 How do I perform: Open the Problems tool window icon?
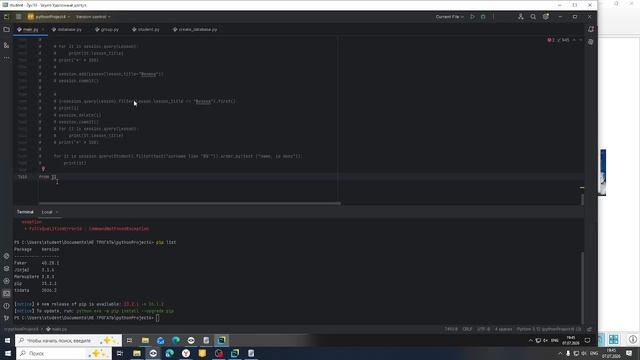coord(7,306)
